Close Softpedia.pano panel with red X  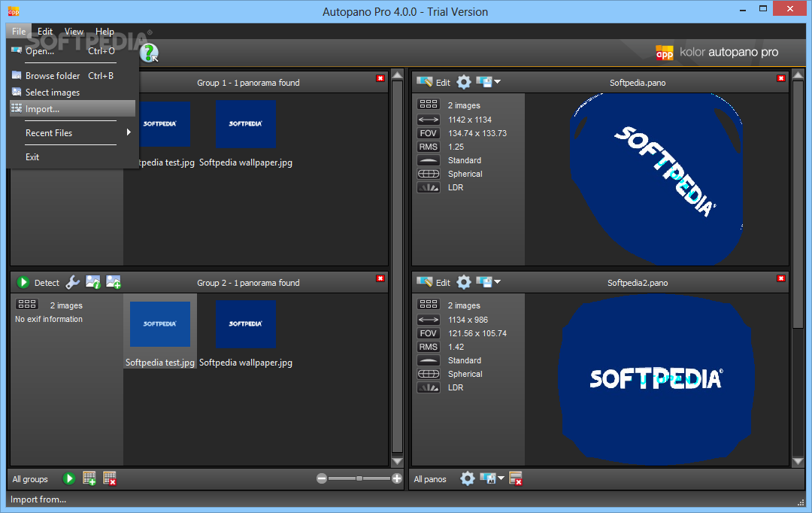pyautogui.click(x=781, y=79)
